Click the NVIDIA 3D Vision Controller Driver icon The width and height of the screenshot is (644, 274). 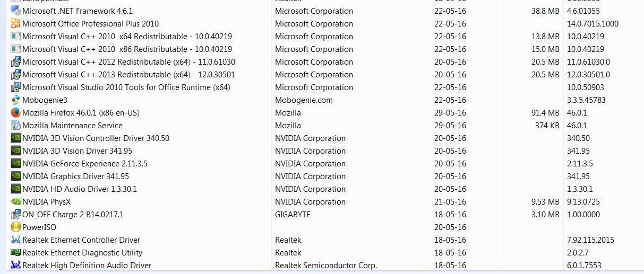[x=16, y=138]
